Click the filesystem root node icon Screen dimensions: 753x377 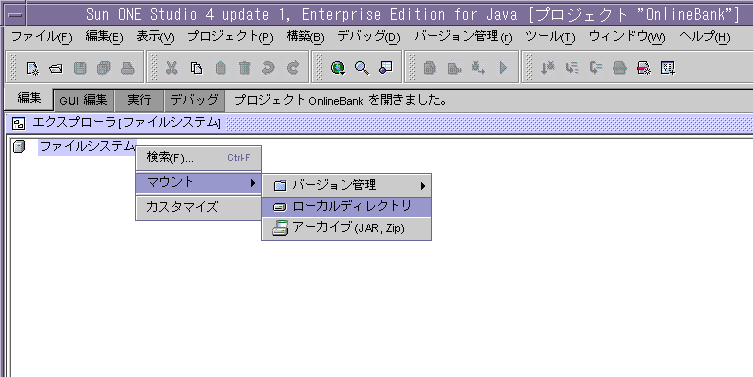19,146
